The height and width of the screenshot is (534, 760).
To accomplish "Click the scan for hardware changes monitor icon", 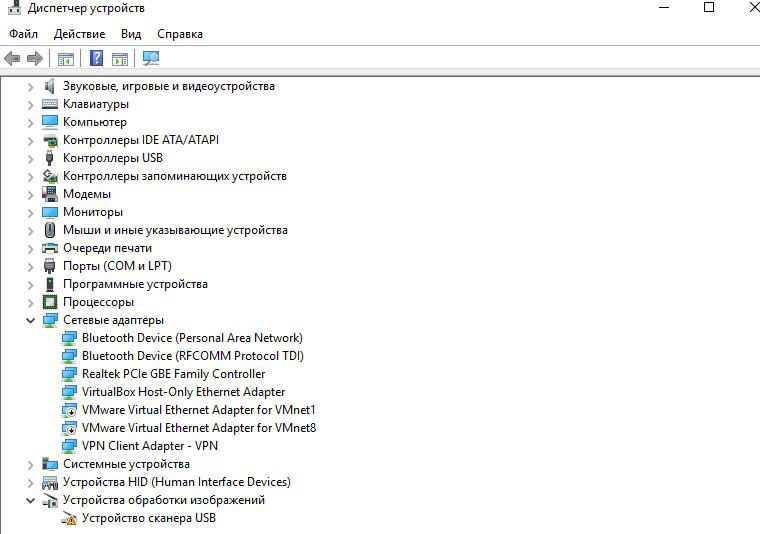I will [x=151, y=58].
